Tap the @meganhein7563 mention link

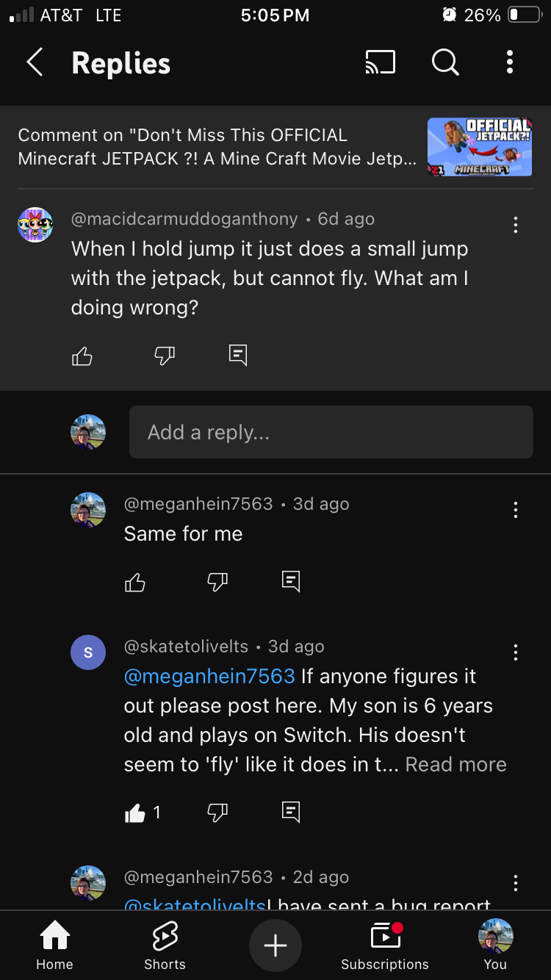tap(209, 676)
